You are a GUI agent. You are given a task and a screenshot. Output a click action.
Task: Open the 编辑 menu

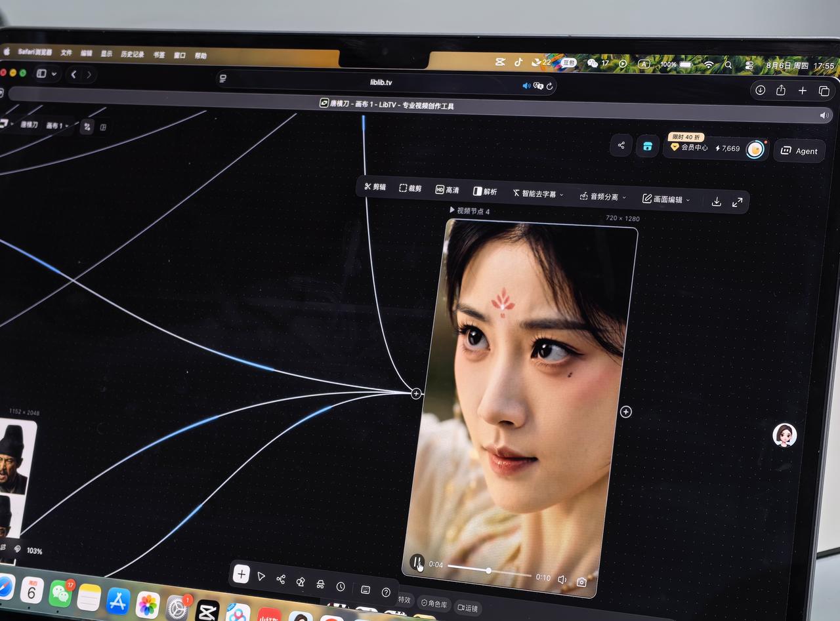click(x=87, y=53)
